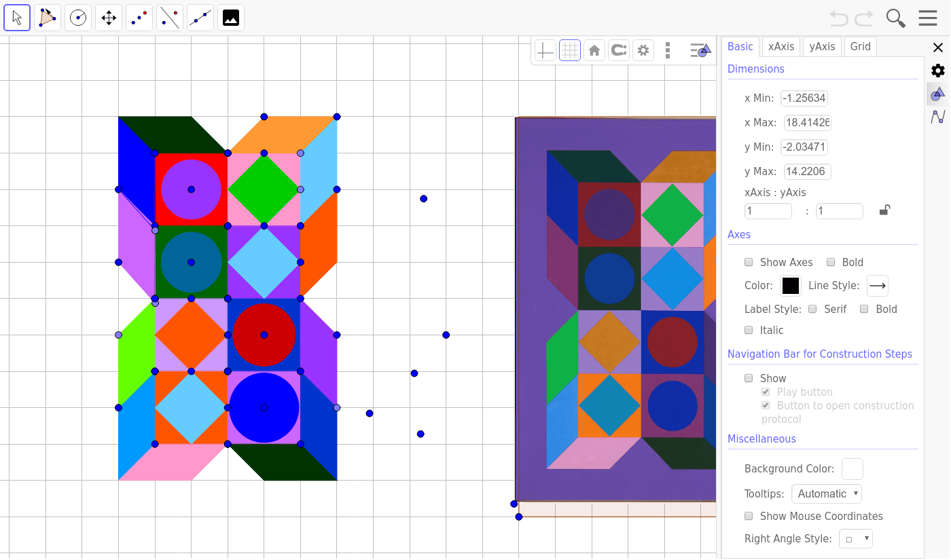Switch to the Basic tab
The width and height of the screenshot is (951, 560).
tap(740, 47)
